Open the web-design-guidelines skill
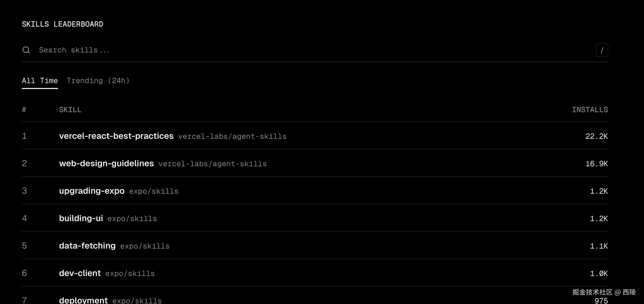This screenshot has width=644, height=304. click(106, 164)
